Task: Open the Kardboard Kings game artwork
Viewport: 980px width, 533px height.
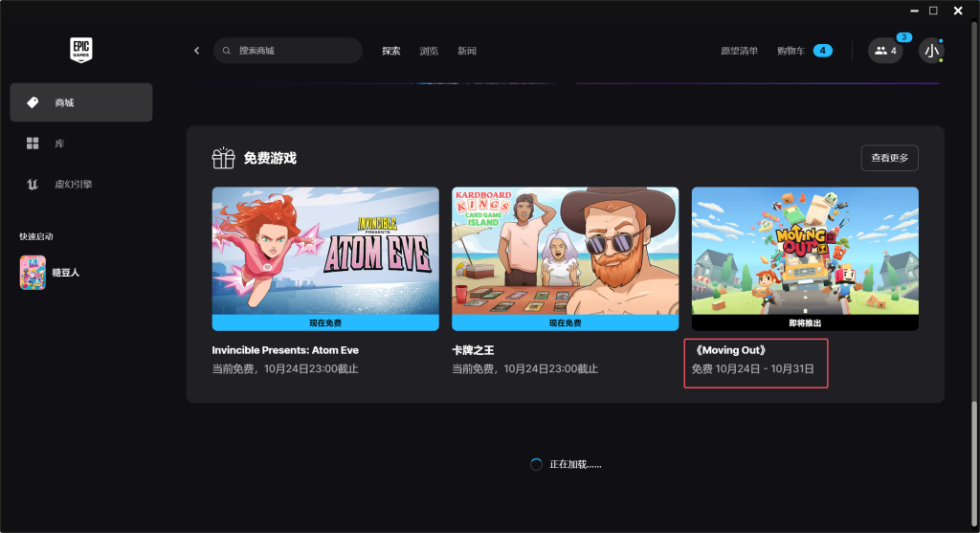Action: (565, 252)
